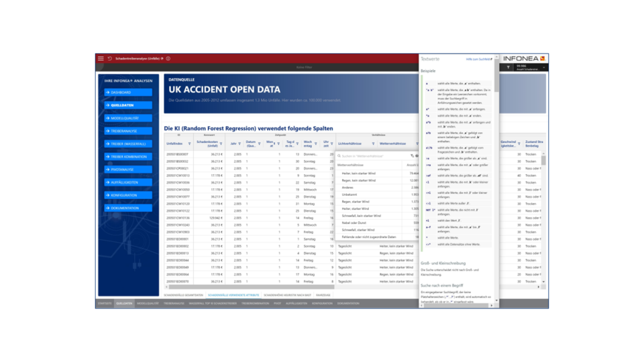Image resolution: width=644 pixels, height=362 pixels.
Task: Select WASSERFALL TOP 10 SCHADENSTREIBER bottom tab
Action: 213,304
